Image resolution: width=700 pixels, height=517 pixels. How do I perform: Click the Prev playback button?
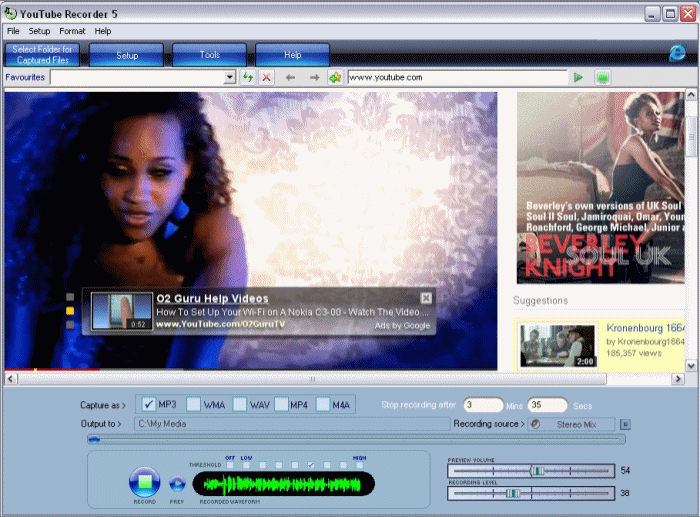click(x=177, y=484)
